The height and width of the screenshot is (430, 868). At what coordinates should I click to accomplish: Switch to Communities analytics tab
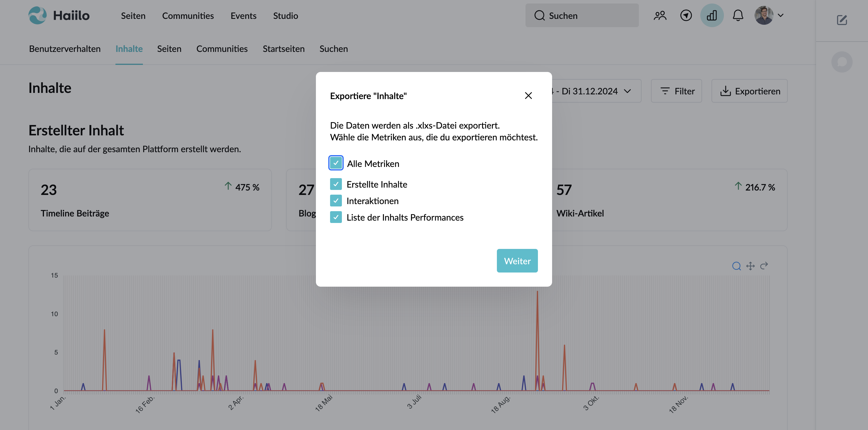coord(222,49)
